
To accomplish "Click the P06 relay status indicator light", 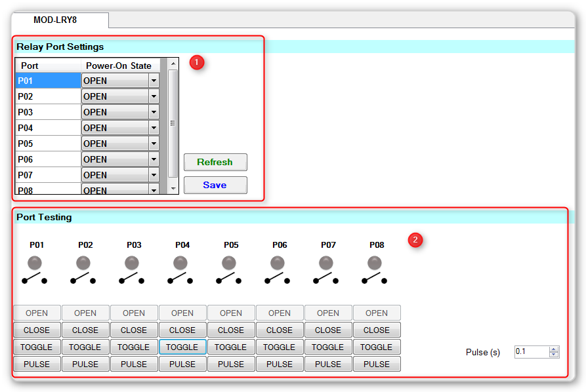I will pyautogui.click(x=278, y=263).
